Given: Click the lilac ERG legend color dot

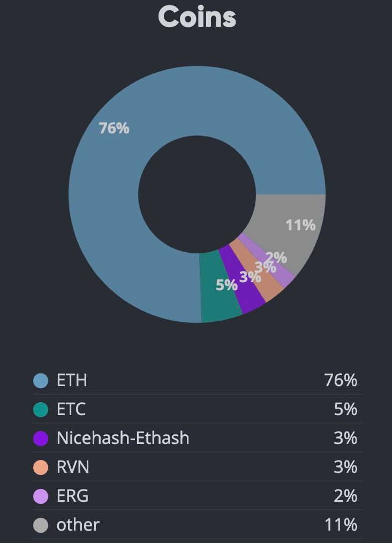Looking at the screenshot, I should click(41, 496).
